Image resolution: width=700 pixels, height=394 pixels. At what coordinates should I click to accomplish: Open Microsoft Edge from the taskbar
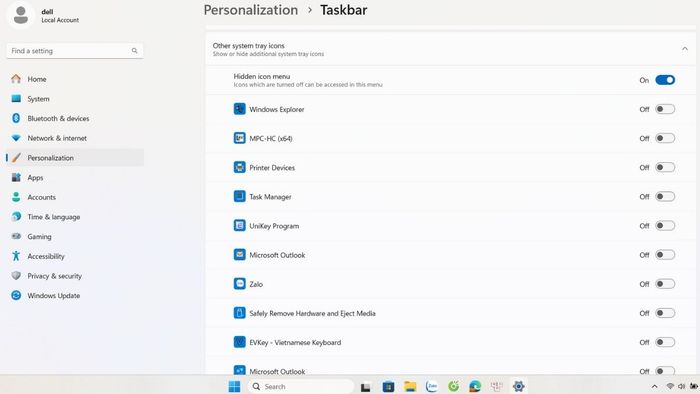pos(475,386)
